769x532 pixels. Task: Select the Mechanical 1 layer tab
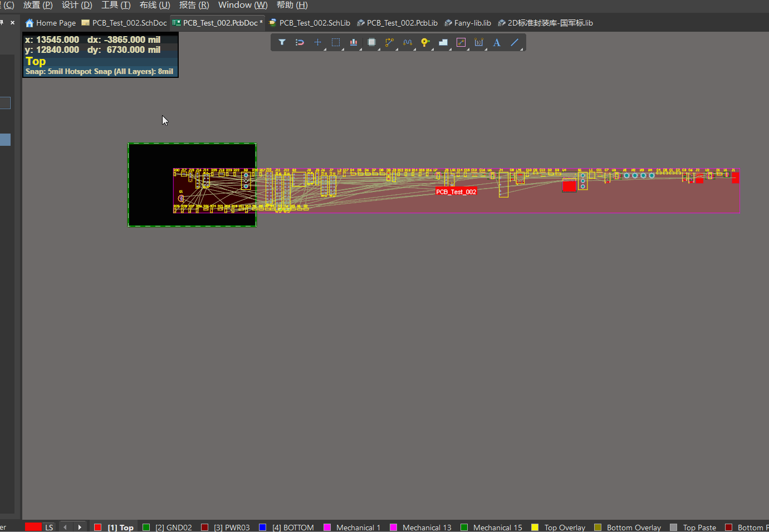[x=352, y=527]
